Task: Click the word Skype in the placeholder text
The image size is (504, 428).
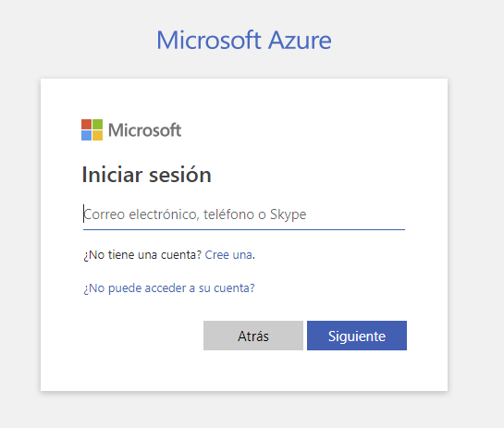Action: click(x=288, y=215)
